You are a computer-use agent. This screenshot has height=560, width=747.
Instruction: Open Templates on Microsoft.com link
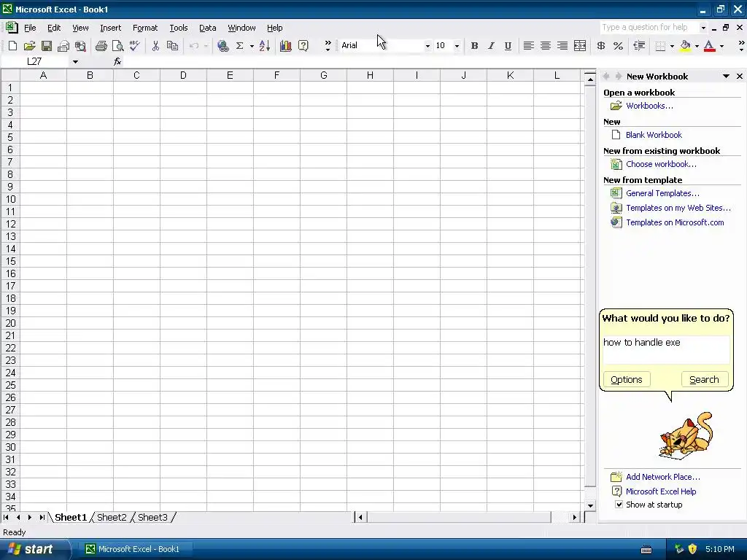[x=675, y=222]
